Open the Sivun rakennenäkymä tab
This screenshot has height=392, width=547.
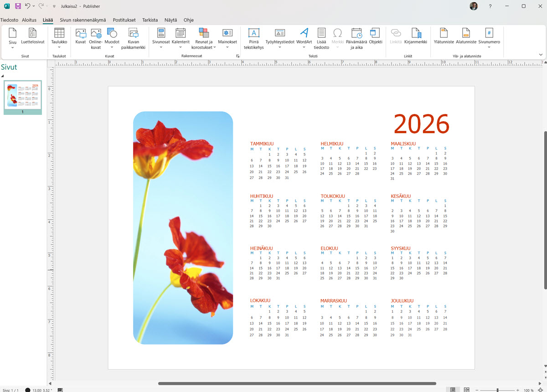[83, 20]
